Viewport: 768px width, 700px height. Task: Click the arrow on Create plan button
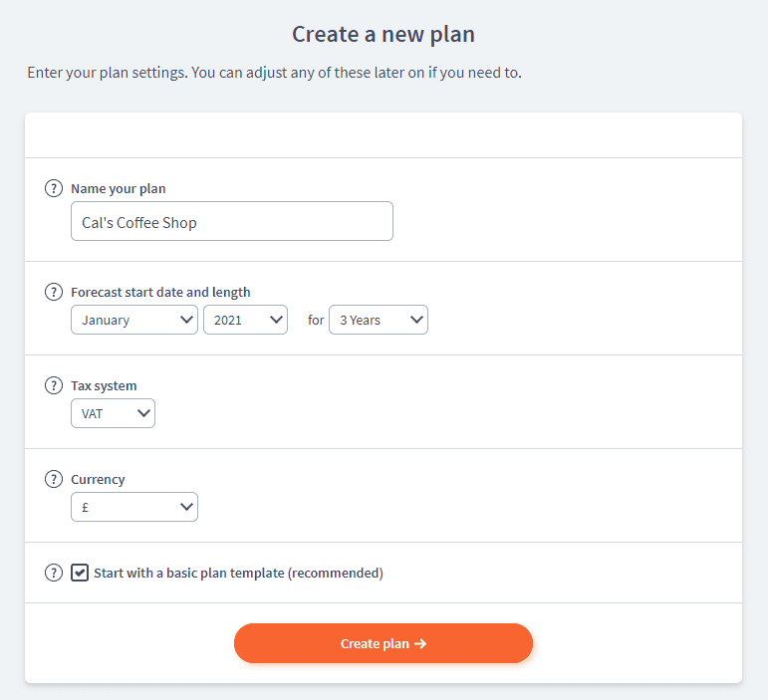[420, 643]
